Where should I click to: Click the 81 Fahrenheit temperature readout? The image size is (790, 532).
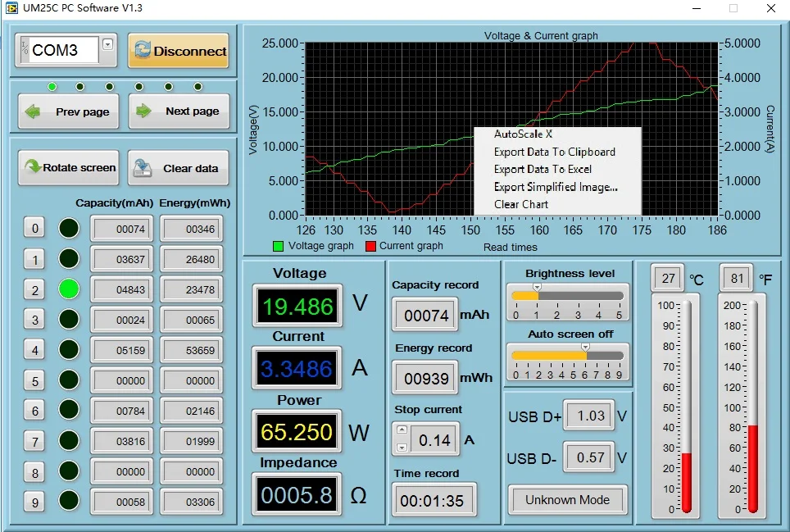[737, 278]
